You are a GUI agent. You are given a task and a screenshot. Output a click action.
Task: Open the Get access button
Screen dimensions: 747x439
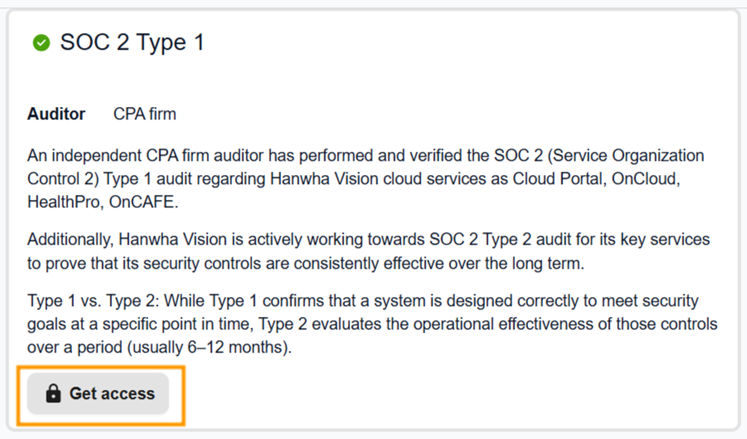point(98,394)
